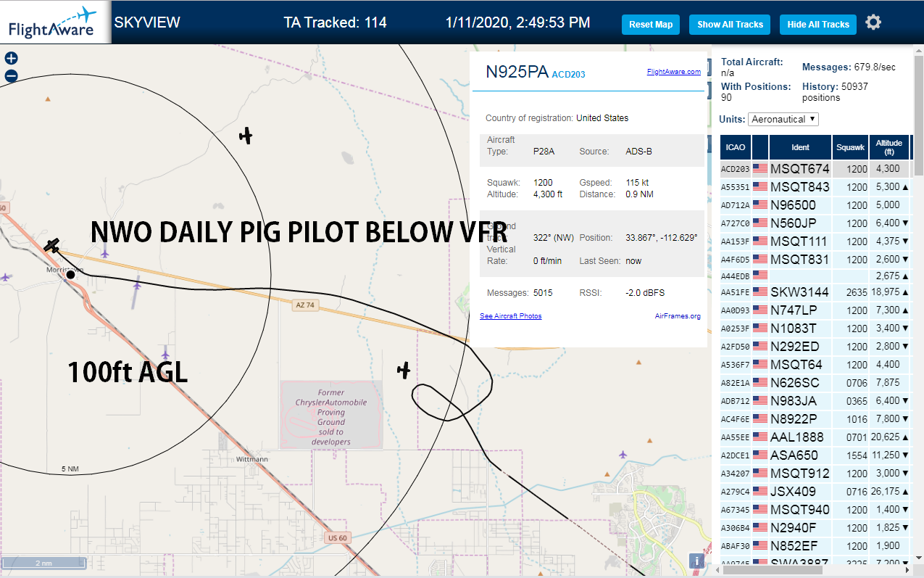Open the See Aircraft Photos link
Image resolution: width=924 pixels, height=578 pixels.
pyautogui.click(x=511, y=316)
